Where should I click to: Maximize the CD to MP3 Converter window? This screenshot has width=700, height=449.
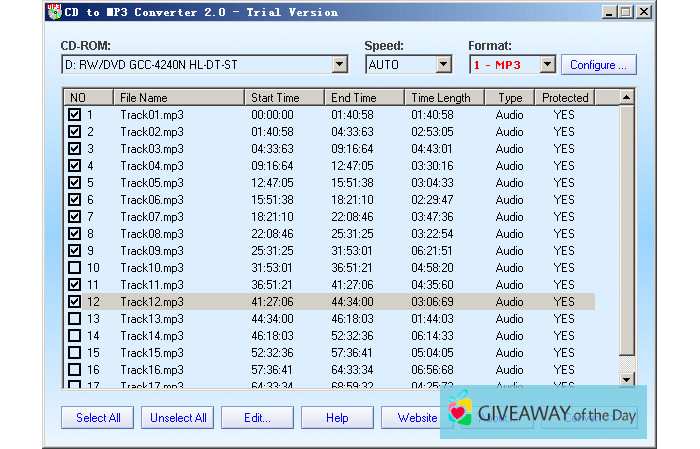click(625, 12)
